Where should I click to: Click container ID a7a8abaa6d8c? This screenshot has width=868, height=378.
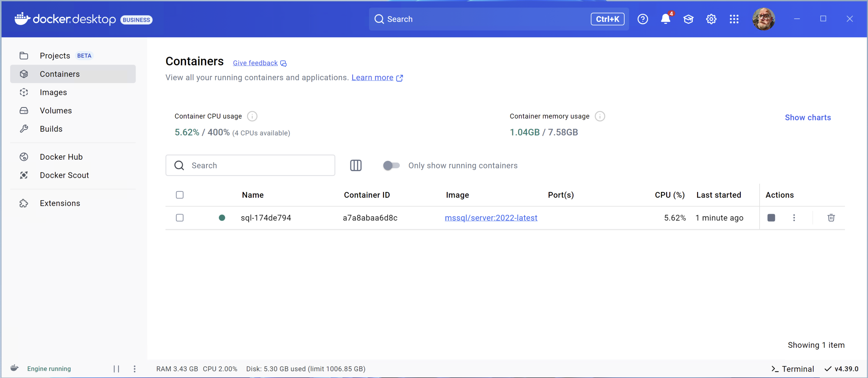point(370,218)
